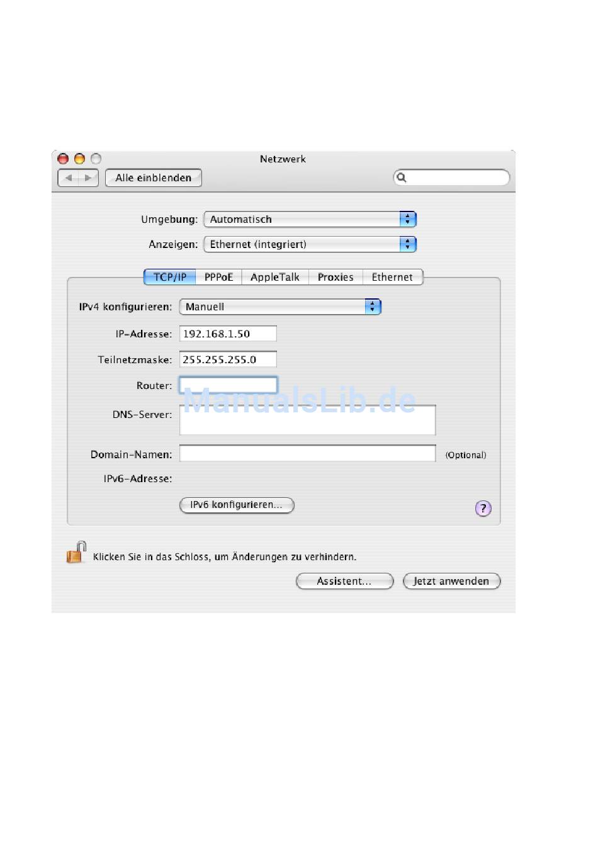The image size is (598, 868).
Task: Switch to the Proxies tab
Action: click(x=336, y=277)
